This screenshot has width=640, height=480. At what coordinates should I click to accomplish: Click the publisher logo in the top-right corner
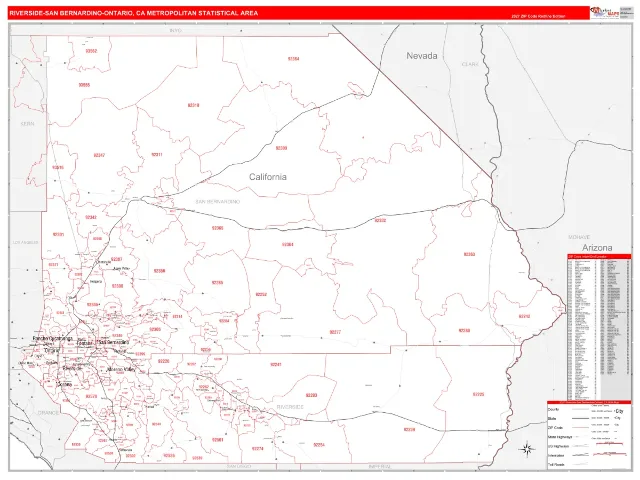[x=604, y=13]
